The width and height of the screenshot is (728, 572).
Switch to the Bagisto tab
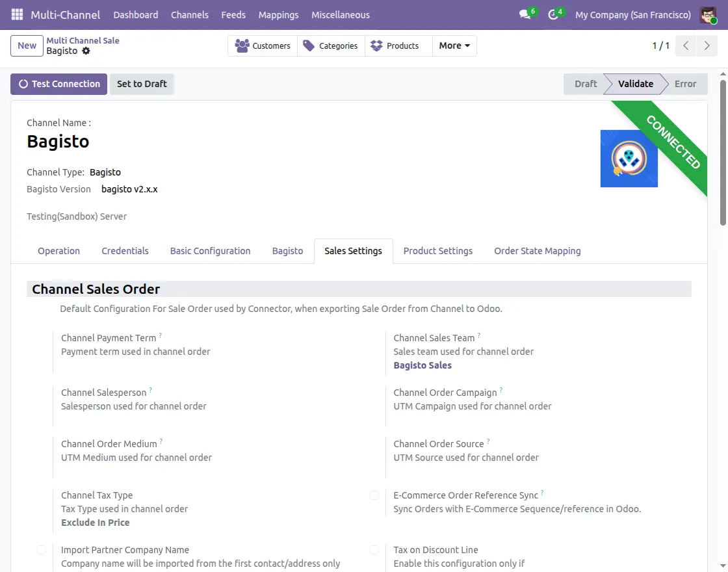tap(287, 251)
